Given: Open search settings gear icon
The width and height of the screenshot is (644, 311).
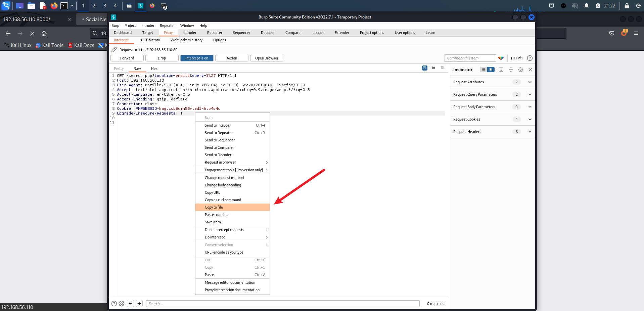Looking at the screenshot, I should tap(122, 304).
